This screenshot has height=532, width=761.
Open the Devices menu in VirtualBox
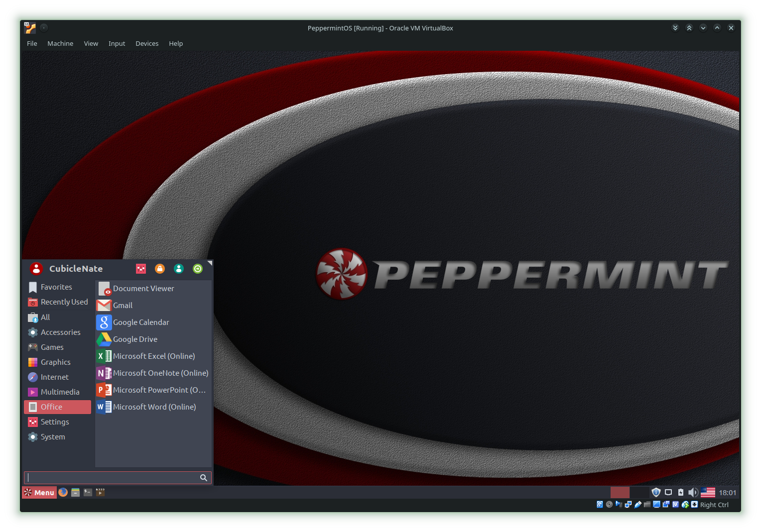pyautogui.click(x=147, y=43)
